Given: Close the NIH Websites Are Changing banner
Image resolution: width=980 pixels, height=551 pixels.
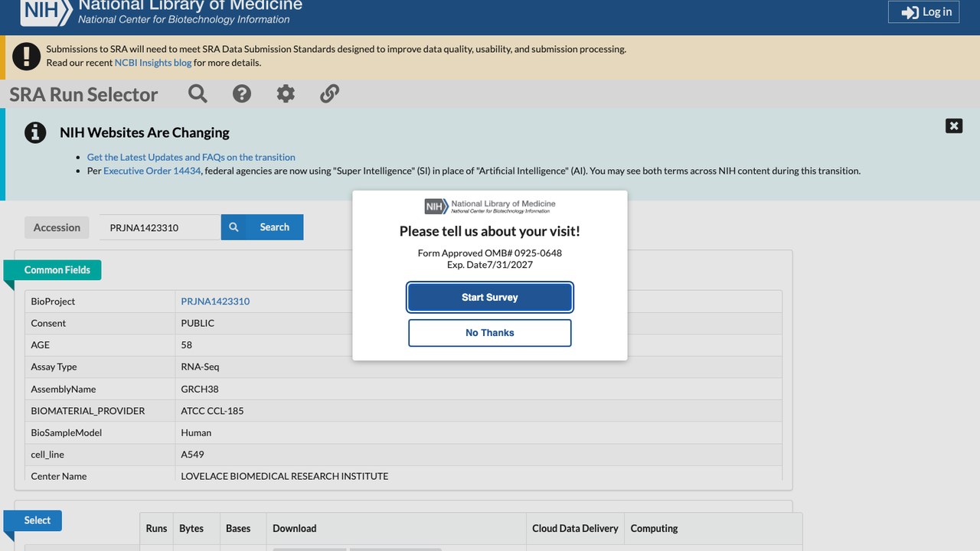Looking at the screenshot, I should tap(954, 126).
